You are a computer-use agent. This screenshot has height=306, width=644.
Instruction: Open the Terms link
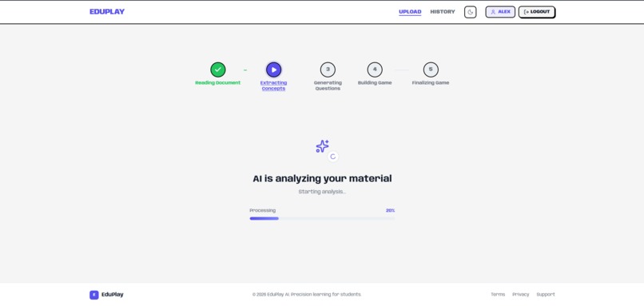click(x=498, y=295)
